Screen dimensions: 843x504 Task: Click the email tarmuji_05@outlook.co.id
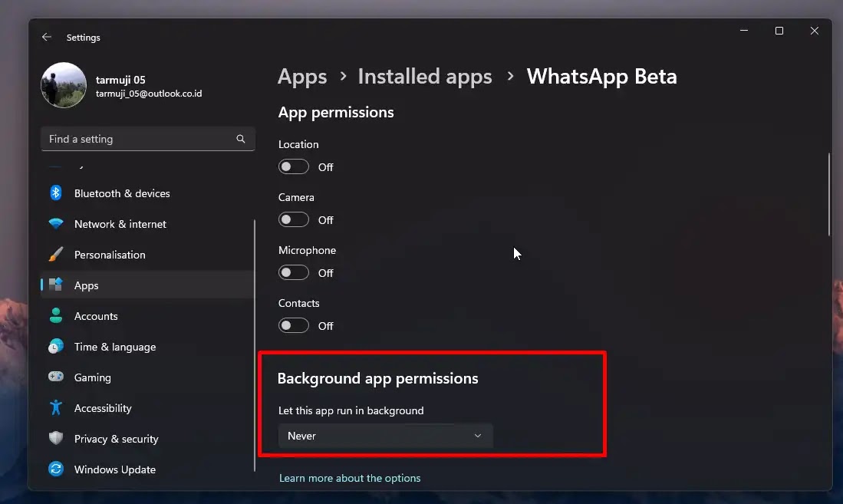[149, 94]
